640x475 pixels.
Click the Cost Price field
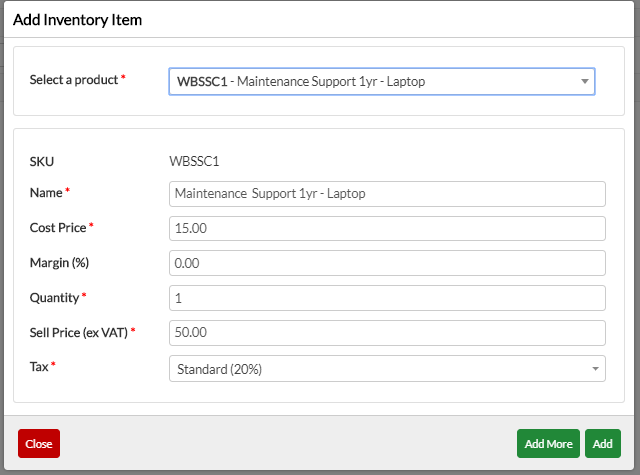pos(387,229)
